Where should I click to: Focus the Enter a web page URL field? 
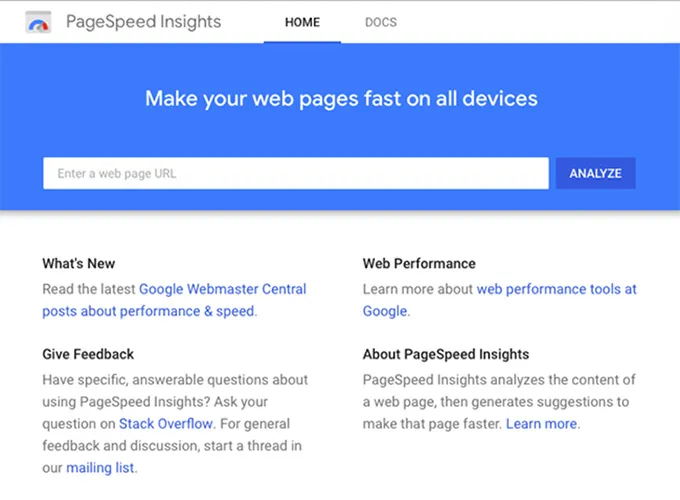(x=295, y=173)
